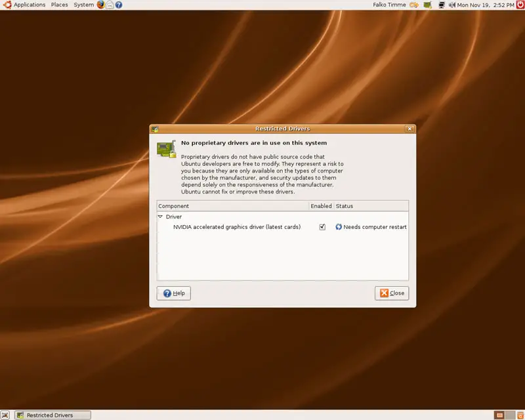Click the volume speaker icon
525x420 pixels.
coord(451,5)
